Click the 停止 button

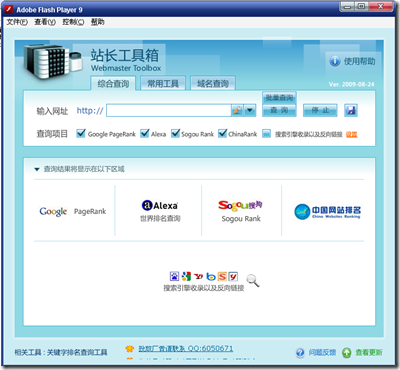[x=320, y=110]
